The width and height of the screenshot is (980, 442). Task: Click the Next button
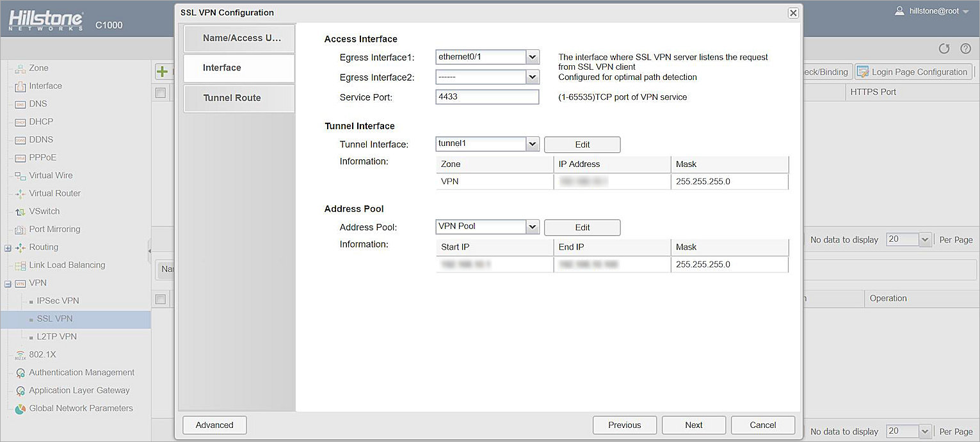693,425
